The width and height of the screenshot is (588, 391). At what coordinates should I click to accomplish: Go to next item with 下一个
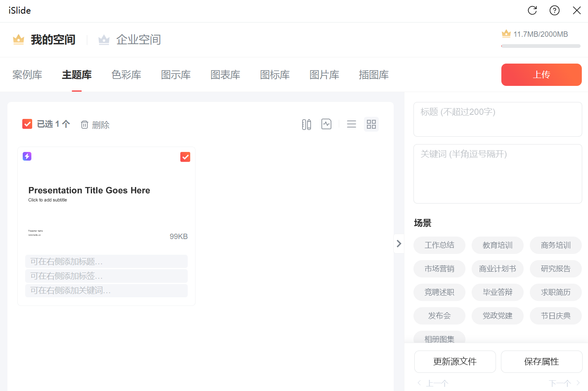(x=564, y=384)
